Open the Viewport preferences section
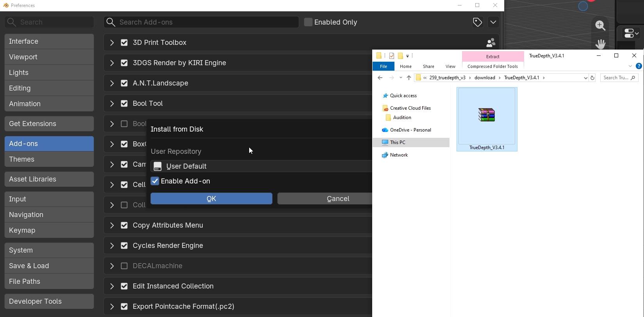644x317 pixels. tap(49, 57)
